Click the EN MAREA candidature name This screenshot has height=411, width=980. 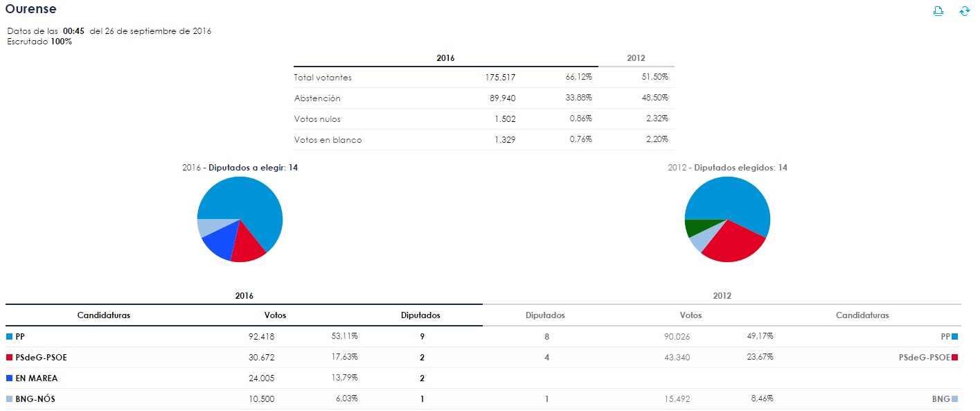pyautogui.click(x=37, y=378)
